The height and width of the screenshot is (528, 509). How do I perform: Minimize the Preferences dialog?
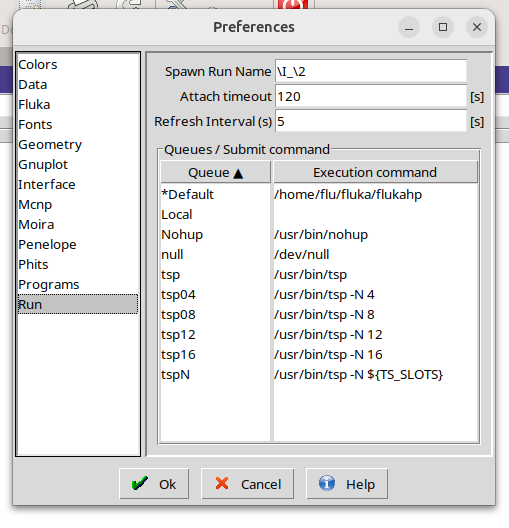pyautogui.click(x=409, y=27)
